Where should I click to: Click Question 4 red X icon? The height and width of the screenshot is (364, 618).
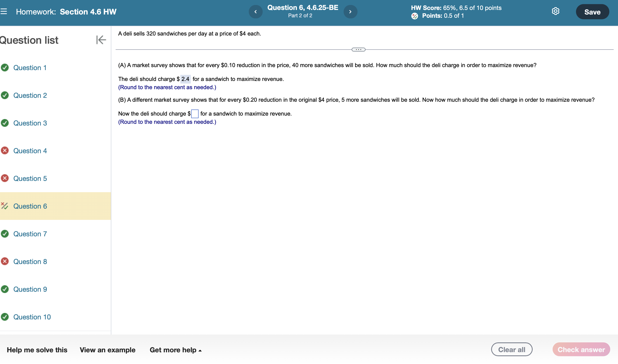(5, 151)
